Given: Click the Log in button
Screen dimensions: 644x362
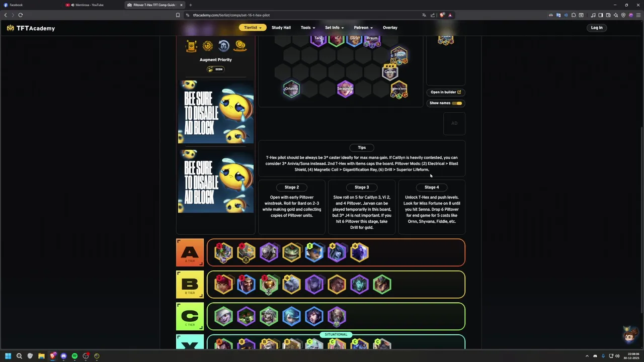Looking at the screenshot, I should pyautogui.click(x=597, y=28).
